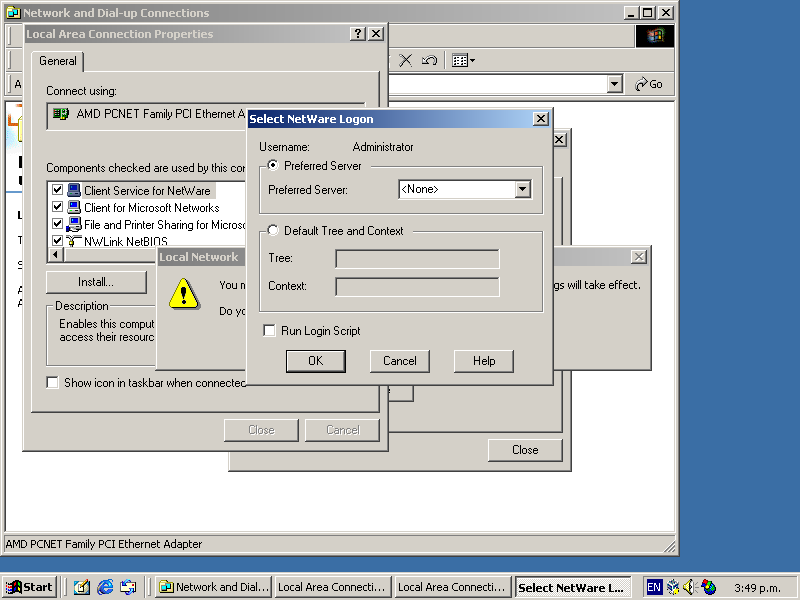Switch to first Local Area Connection taskbar button
The image size is (800, 600).
333,587
